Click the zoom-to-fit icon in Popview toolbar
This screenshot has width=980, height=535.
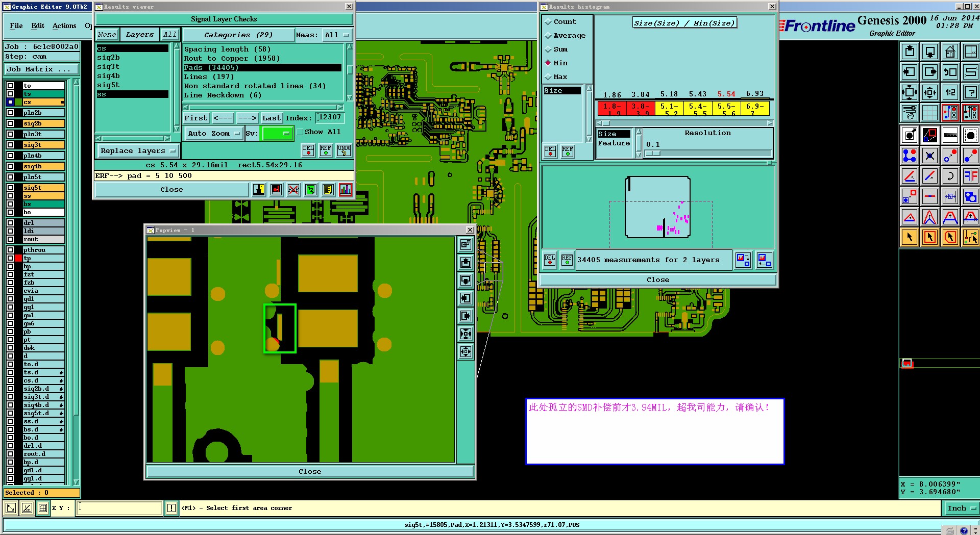(x=465, y=334)
